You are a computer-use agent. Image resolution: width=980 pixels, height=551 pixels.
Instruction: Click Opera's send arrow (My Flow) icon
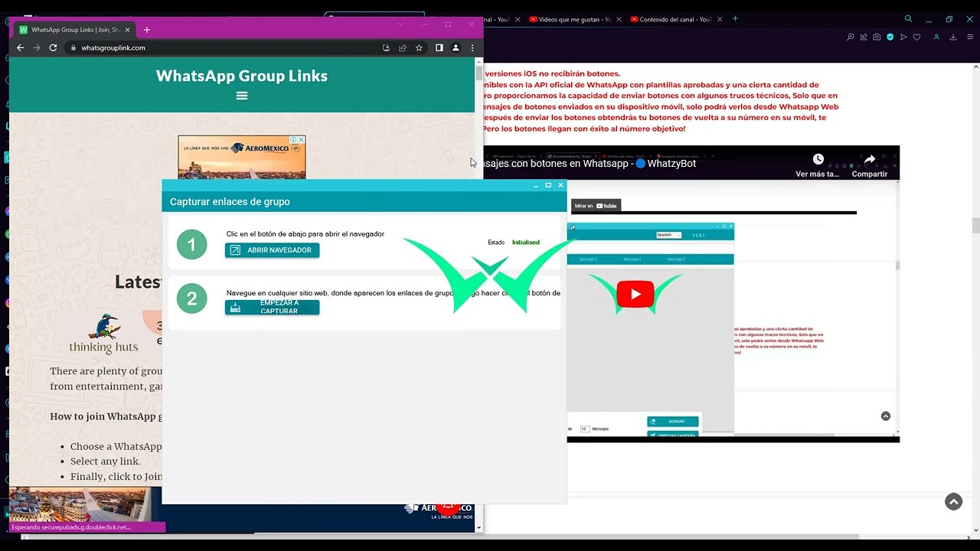coord(903,37)
